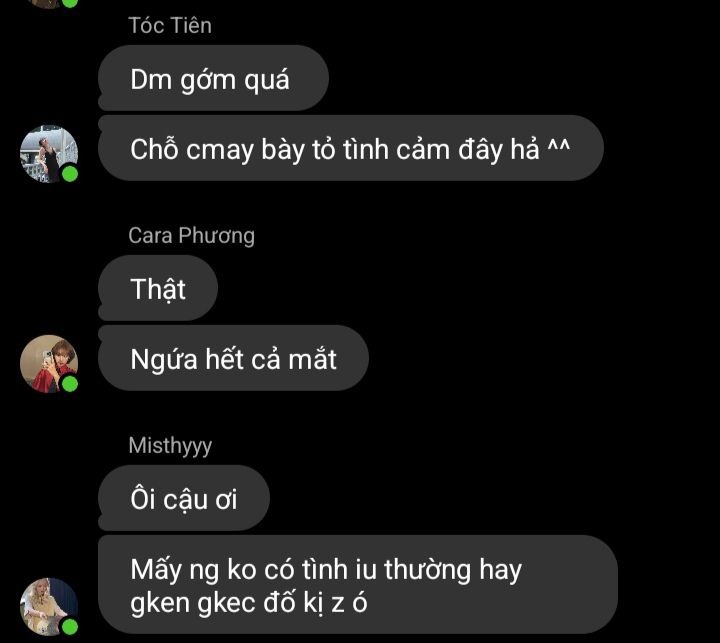Click green online dot on Tóc Tiên's avatar

(x=70, y=174)
